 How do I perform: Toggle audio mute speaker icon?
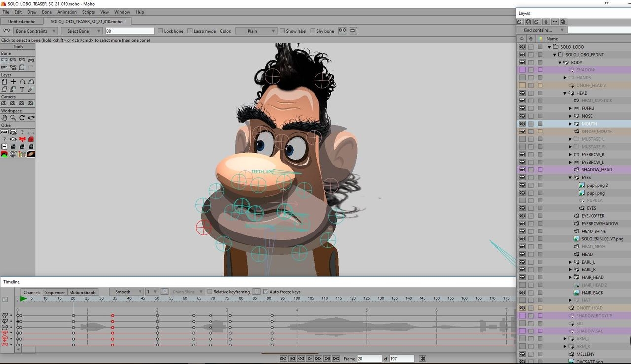pyautogui.click(x=422, y=359)
